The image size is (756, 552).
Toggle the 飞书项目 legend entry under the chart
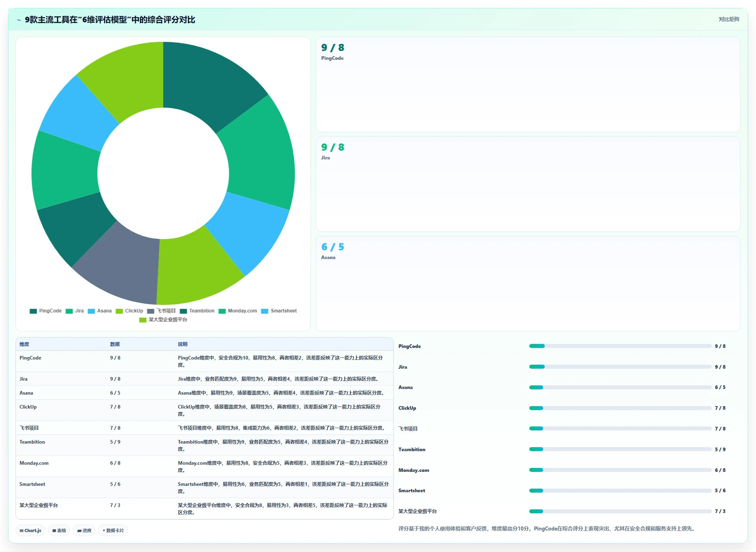coord(161,311)
